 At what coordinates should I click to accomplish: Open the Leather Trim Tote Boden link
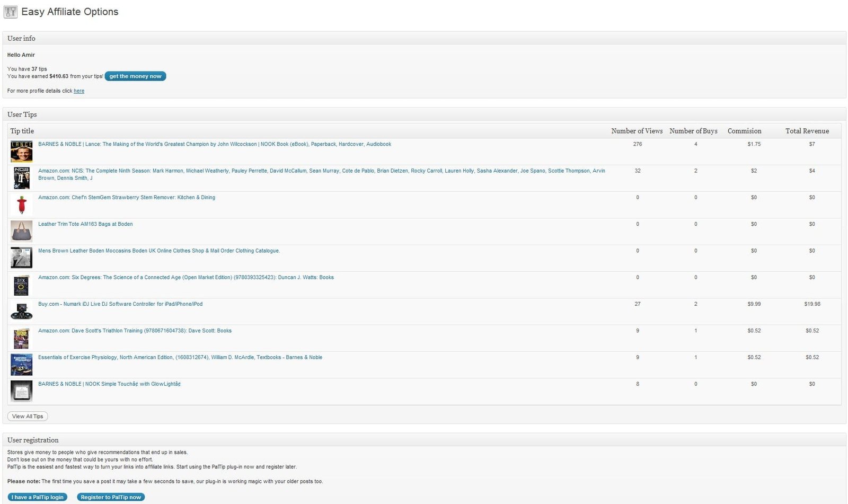click(x=85, y=224)
